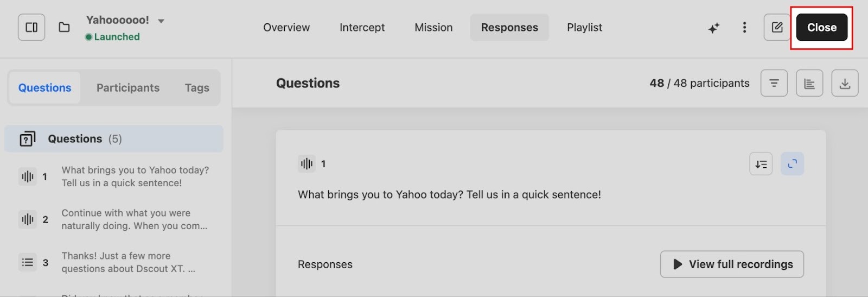
Task: Click View full recordings
Action: click(x=732, y=264)
